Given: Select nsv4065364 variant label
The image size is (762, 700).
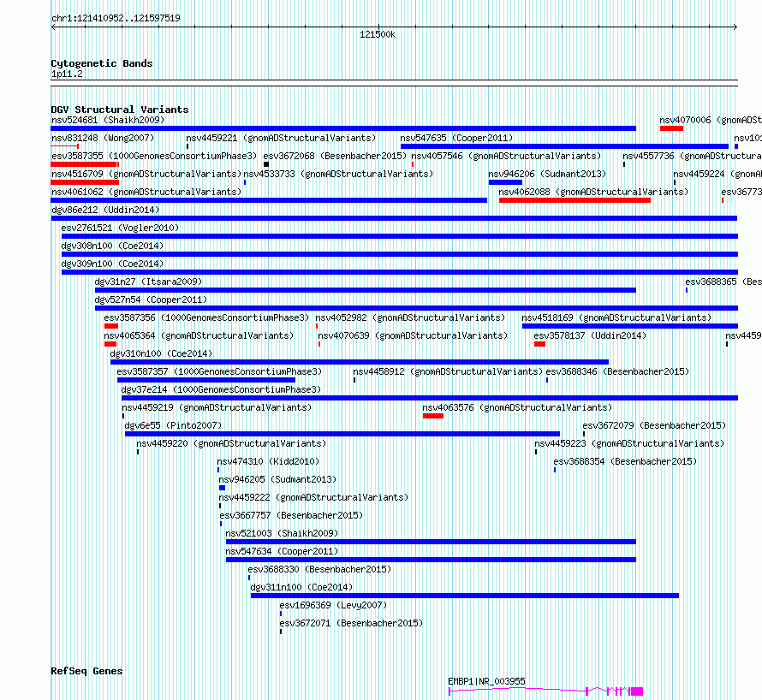Looking at the screenshot, I should (x=199, y=335).
